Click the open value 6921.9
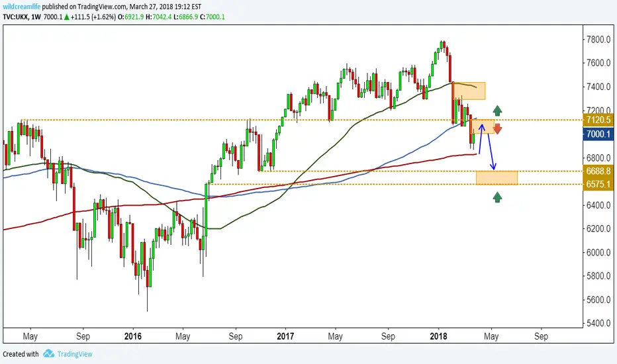617x364 pixels. tap(134, 17)
